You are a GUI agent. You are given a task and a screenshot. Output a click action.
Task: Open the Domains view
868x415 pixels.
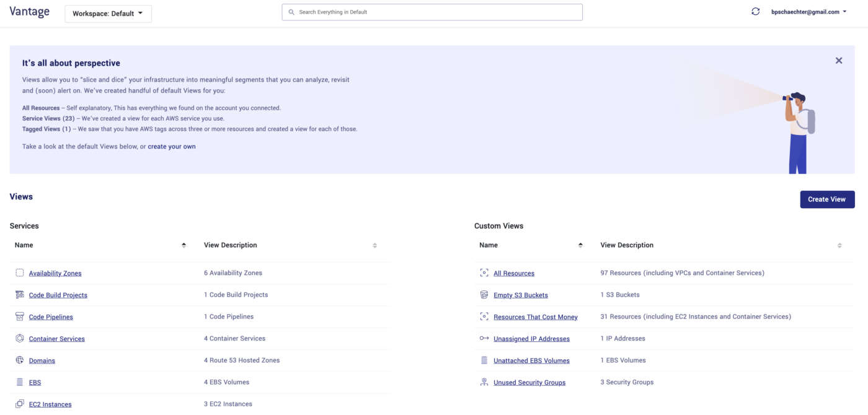42,360
